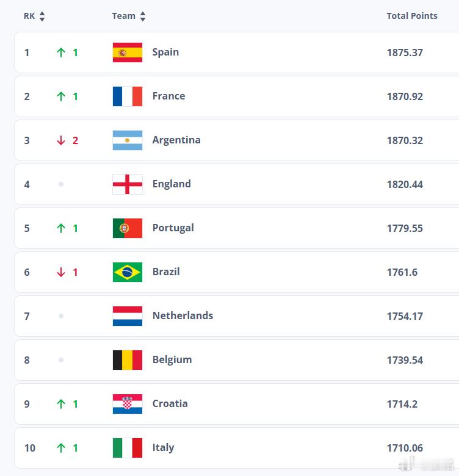This screenshot has height=476, width=459.
Task: Click the Total Points column header
Action: [x=412, y=16]
